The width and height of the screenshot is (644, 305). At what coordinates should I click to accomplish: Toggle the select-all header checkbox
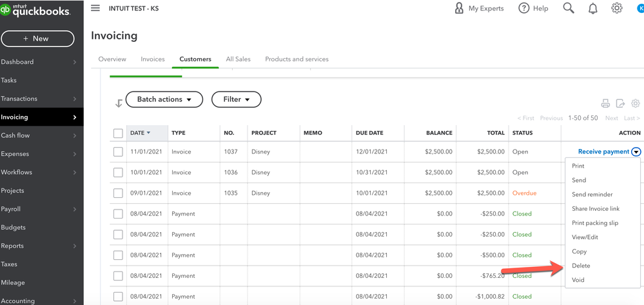coord(118,133)
